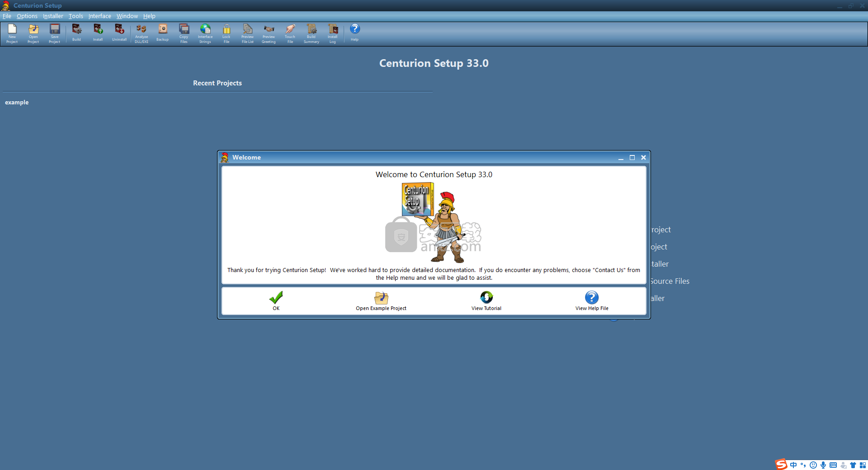
Task: Click the Backup toolbar icon
Action: (x=163, y=33)
